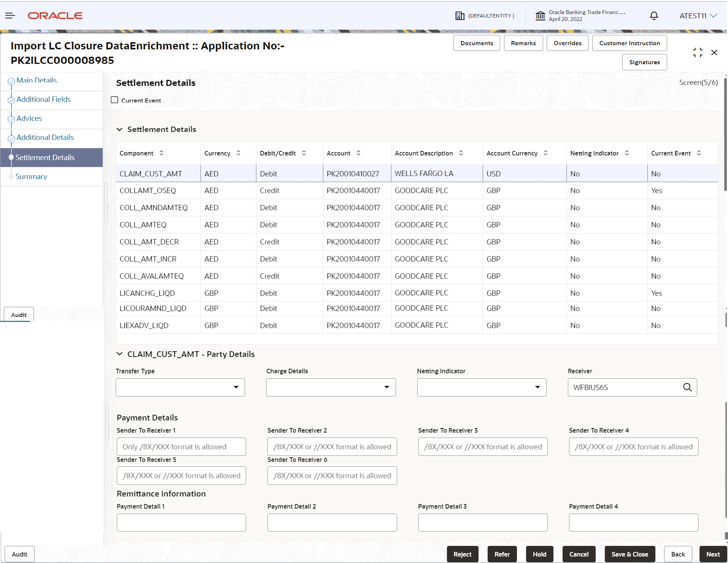The height and width of the screenshot is (563, 728).
Task: Go to Additional Fields step
Action: pos(43,99)
